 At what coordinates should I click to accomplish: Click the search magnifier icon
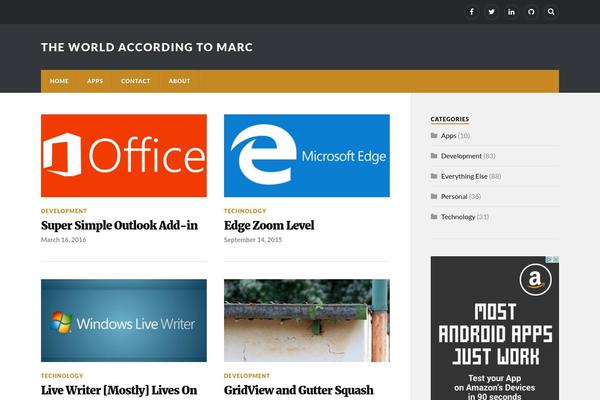(x=551, y=12)
